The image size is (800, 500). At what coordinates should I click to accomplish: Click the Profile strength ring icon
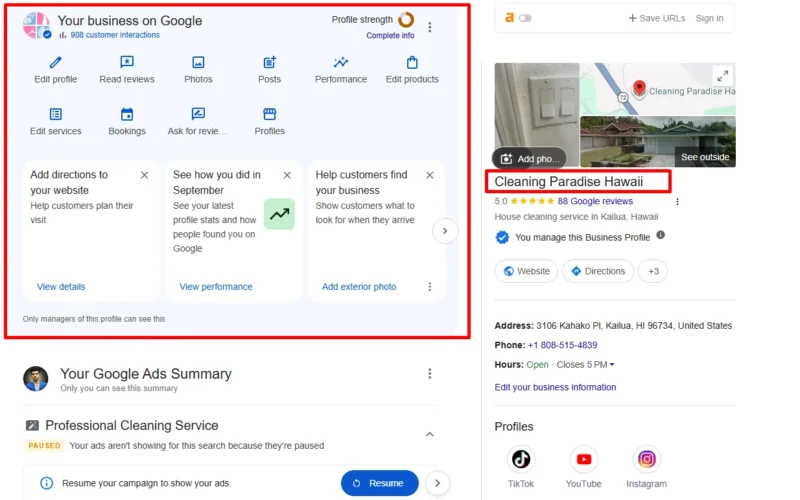click(406, 20)
